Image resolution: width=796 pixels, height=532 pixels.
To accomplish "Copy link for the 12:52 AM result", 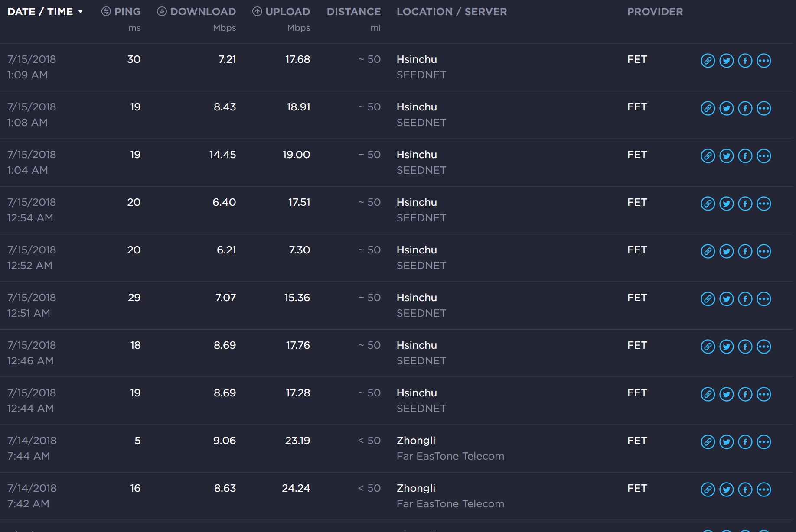I will coord(708,251).
